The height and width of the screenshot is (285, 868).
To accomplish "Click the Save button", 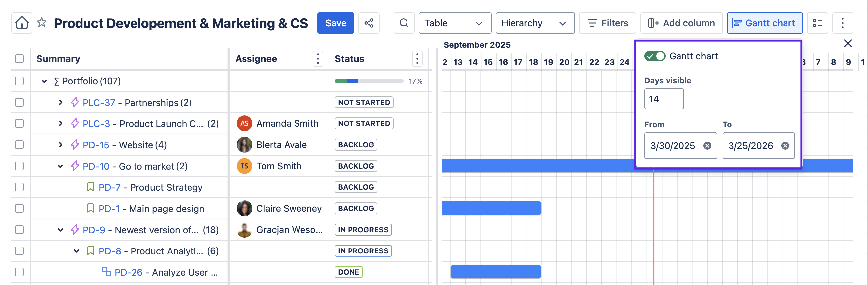I will tap(336, 23).
